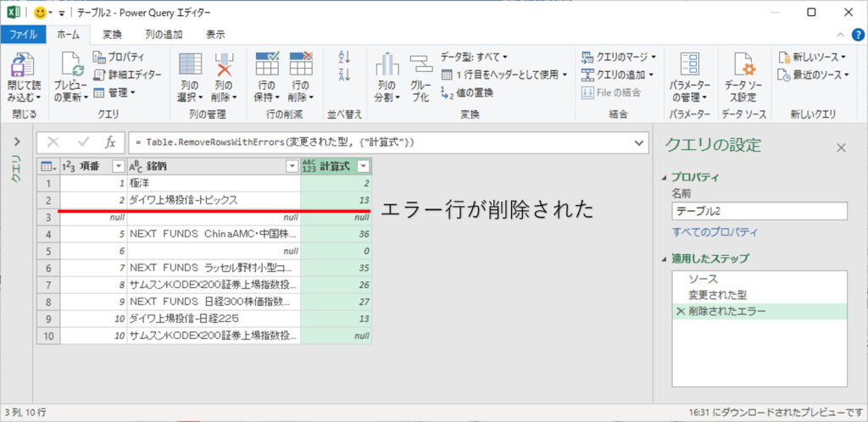Collapse Applied Steps (適用したステップ) section
The image size is (868, 422).
[665, 258]
